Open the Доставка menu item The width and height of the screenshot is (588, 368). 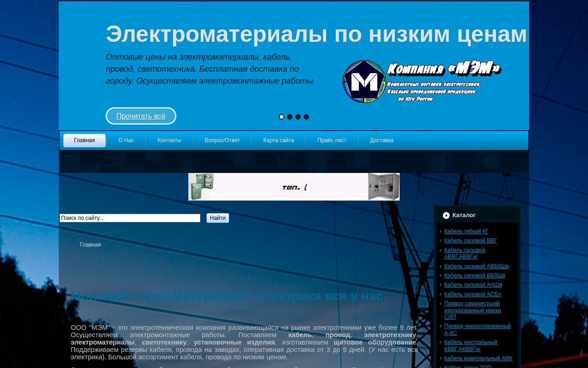pyautogui.click(x=382, y=140)
